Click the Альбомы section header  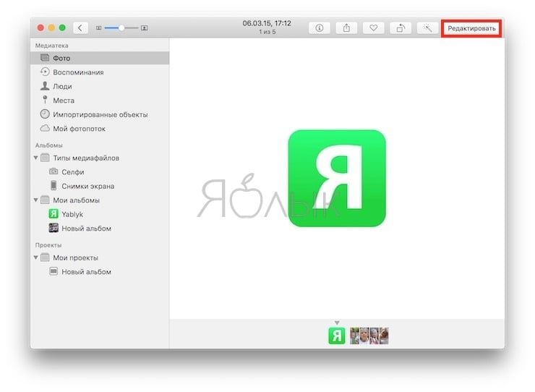pos(48,145)
